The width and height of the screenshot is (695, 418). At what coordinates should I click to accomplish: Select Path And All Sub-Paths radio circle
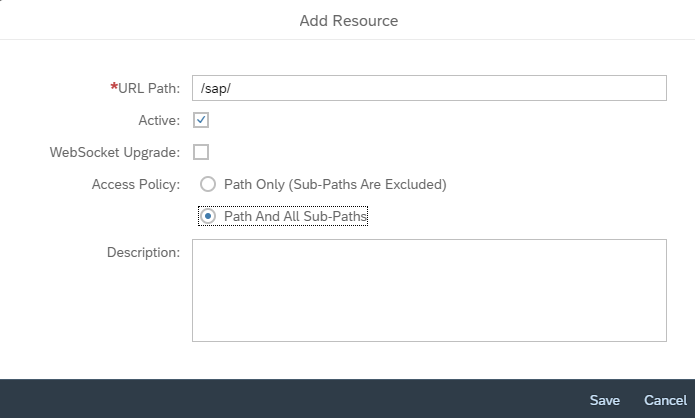[208, 216]
